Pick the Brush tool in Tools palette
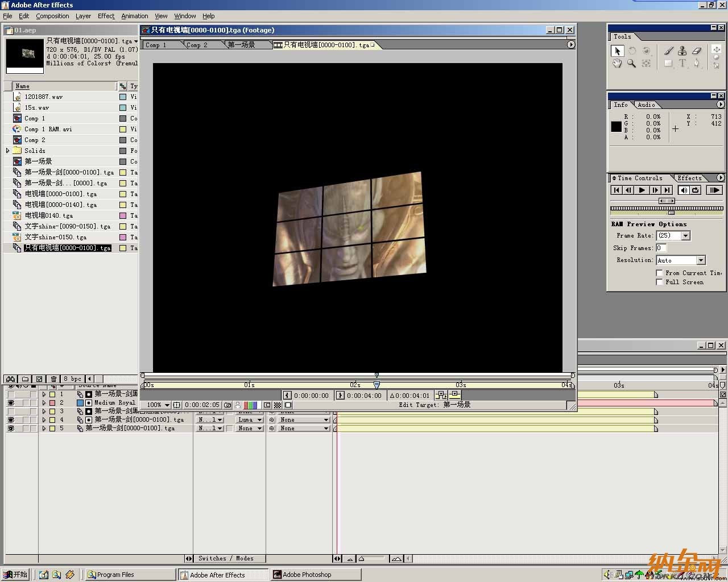Viewport: 728px width, 582px height. coord(668,51)
